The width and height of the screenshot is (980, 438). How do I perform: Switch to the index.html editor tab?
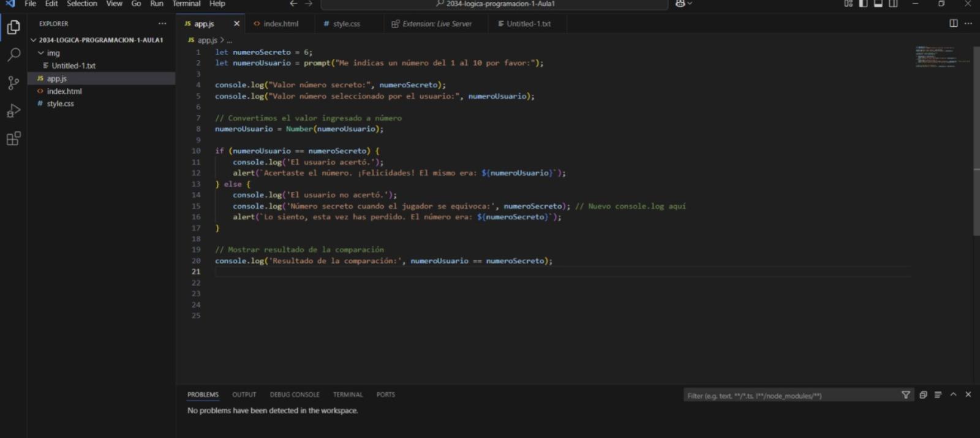(281, 23)
